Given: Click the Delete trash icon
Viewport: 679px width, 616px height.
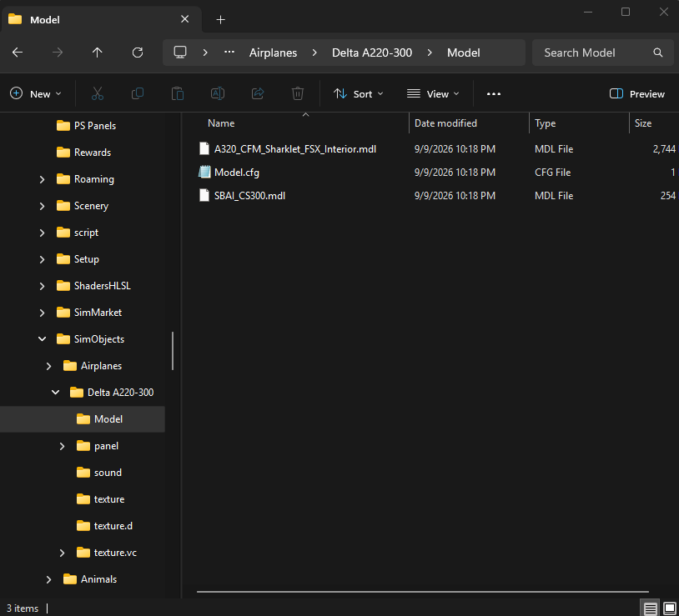Looking at the screenshot, I should (x=298, y=93).
